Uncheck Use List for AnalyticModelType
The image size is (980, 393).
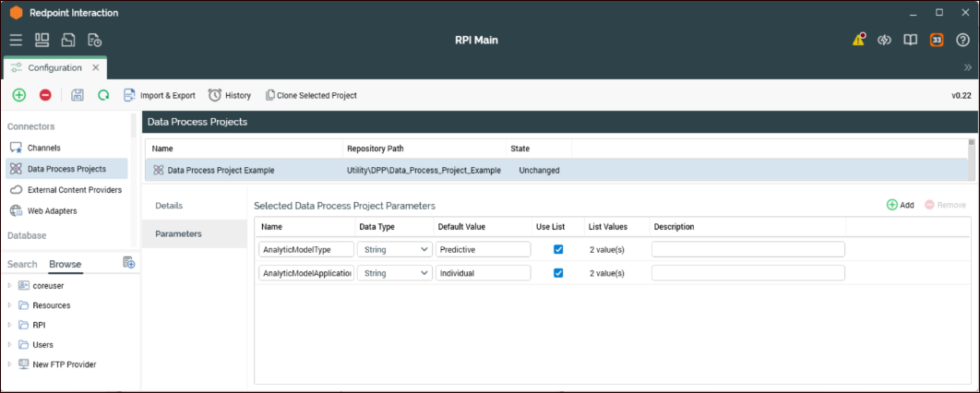coord(557,249)
